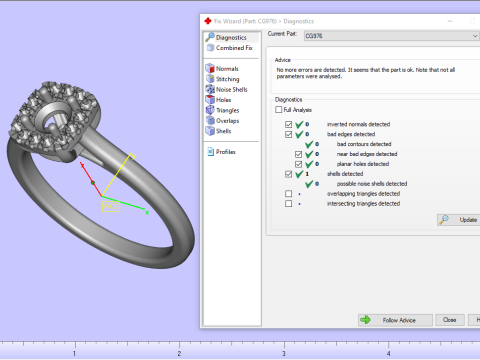Toggle near bad edges detected checkbox
This screenshot has height=360, width=480.
click(298, 154)
